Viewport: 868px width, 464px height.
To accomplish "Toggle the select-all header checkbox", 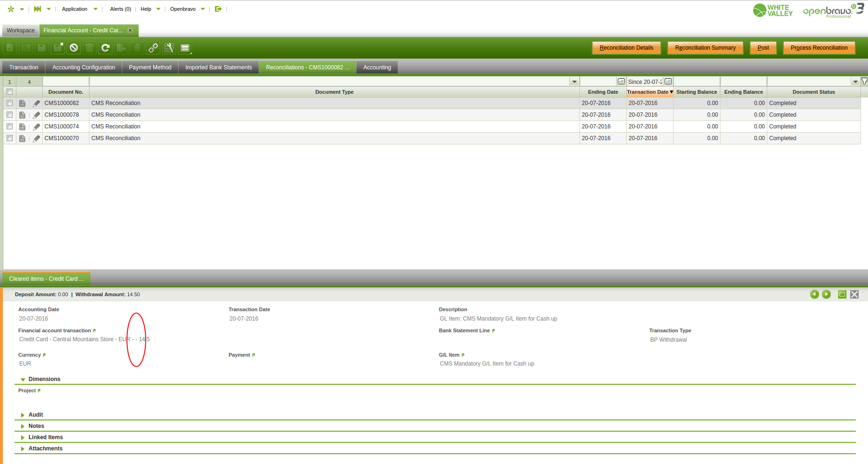I will [x=9, y=92].
